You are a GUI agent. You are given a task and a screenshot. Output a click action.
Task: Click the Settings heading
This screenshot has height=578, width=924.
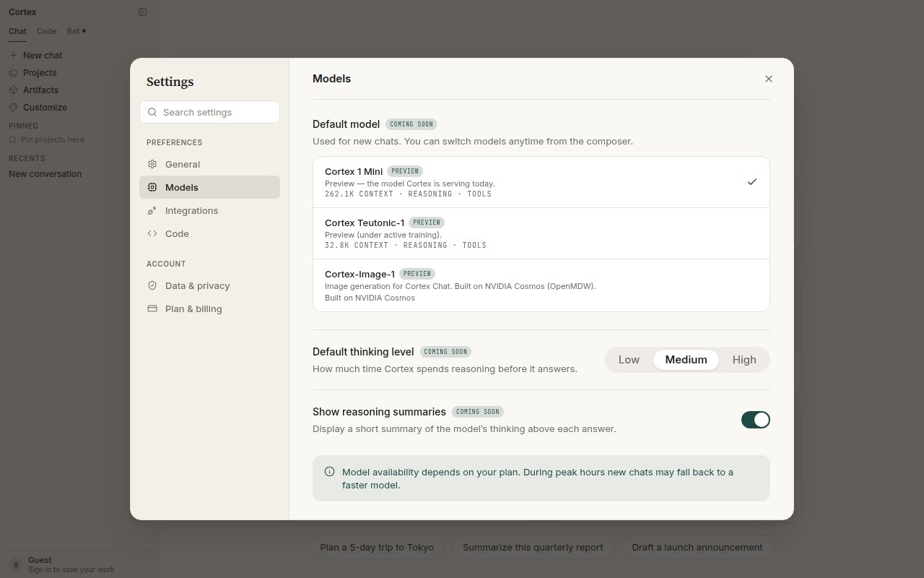click(x=170, y=82)
